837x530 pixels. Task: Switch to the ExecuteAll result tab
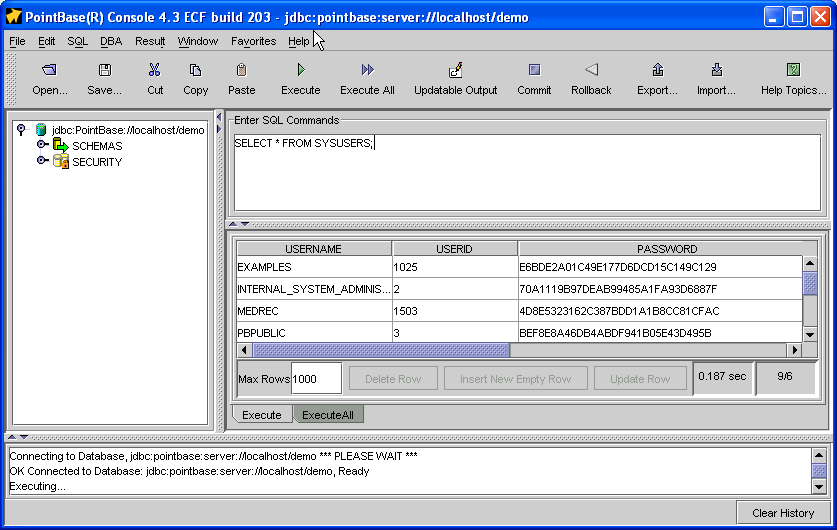pos(328,415)
